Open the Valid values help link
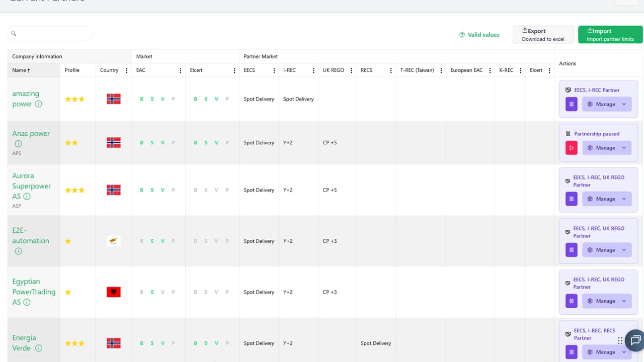The width and height of the screenshot is (644, 362). pyautogui.click(x=479, y=35)
